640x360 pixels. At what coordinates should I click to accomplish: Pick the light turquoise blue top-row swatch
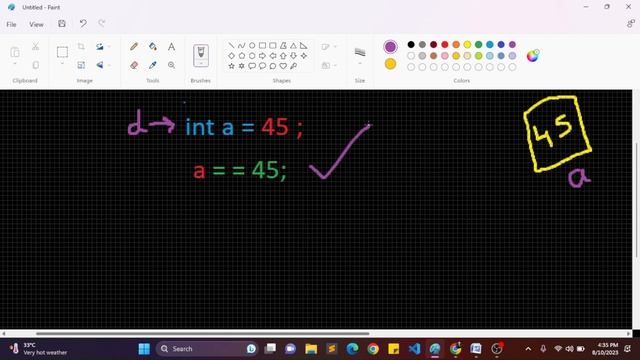pyautogui.click(x=490, y=44)
